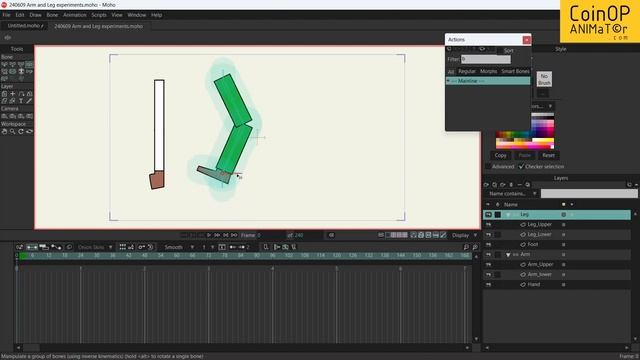640x360 pixels.
Task: Hide the Hand layer
Action: (x=488, y=284)
